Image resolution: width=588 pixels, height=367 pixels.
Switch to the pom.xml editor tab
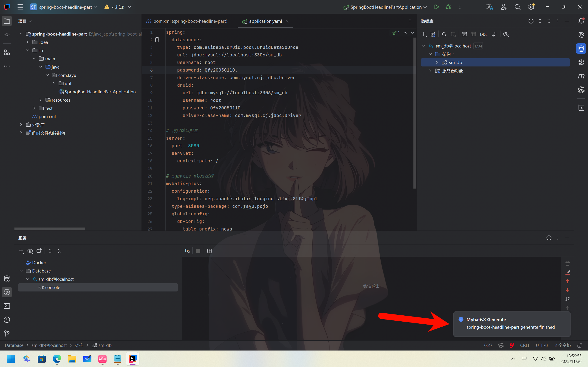click(x=187, y=21)
